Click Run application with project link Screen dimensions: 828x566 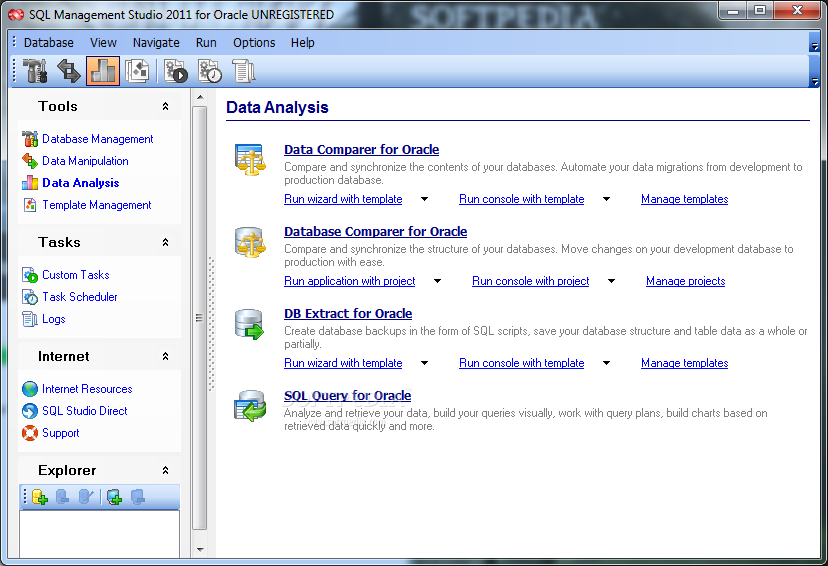[x=350, y=281]
